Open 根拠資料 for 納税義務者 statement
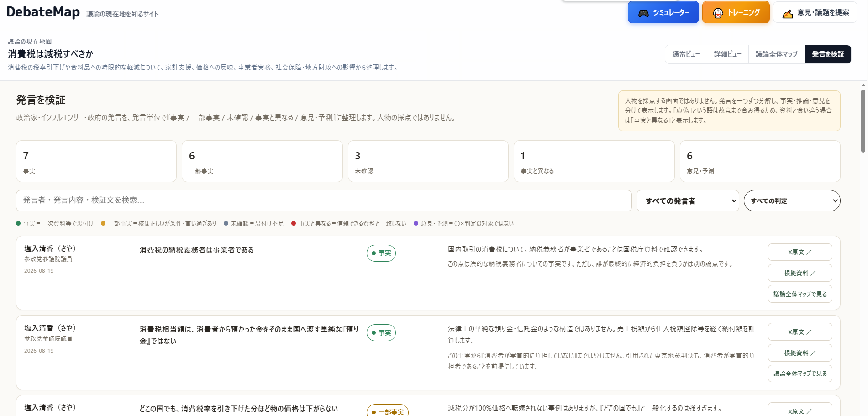868x416 pixels. click(x=800, y=273)
